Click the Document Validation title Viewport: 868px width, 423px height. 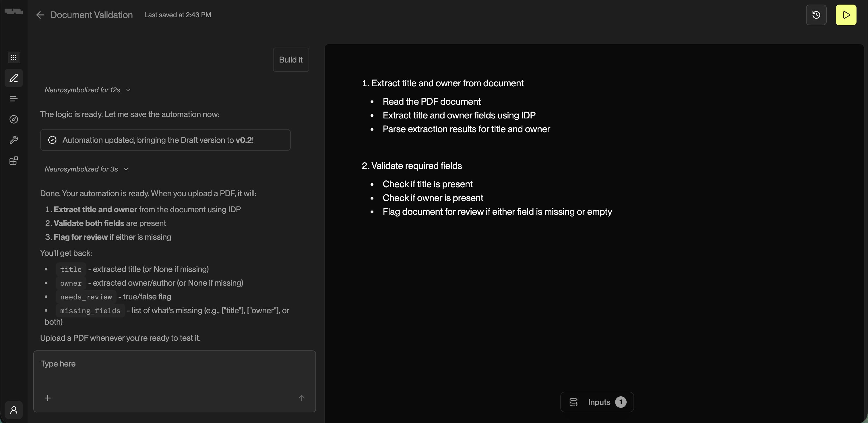[92, 15]
